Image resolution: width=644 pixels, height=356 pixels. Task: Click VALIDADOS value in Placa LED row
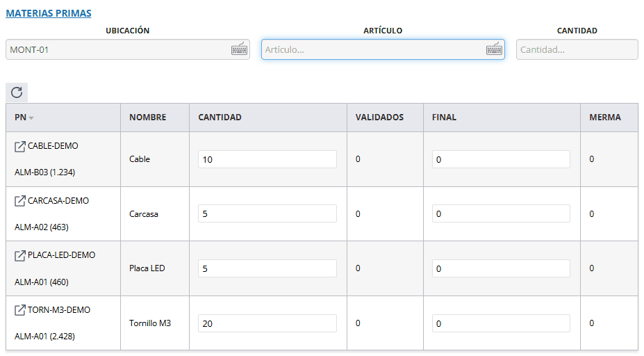(358, 268)
